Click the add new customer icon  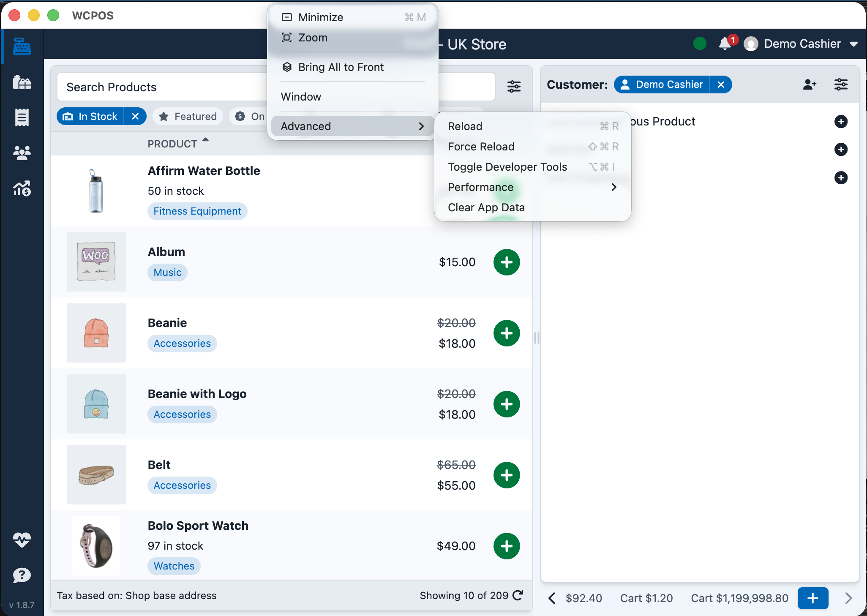810,84
